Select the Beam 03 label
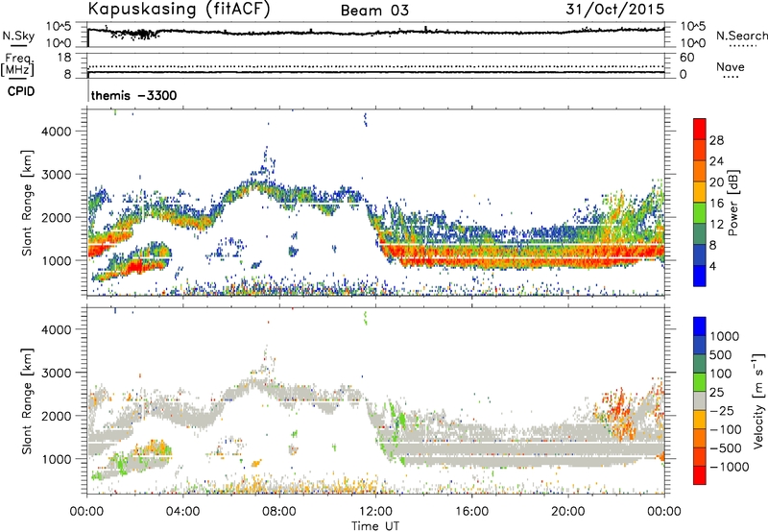Screen dimensions: 768x532 (x=374, y=11)
